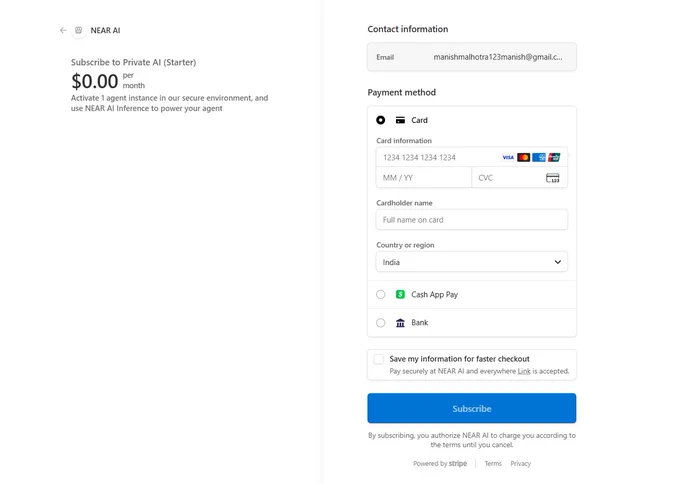Select the Bank radio button
680x484 pixels.
(x=381, y=323)
